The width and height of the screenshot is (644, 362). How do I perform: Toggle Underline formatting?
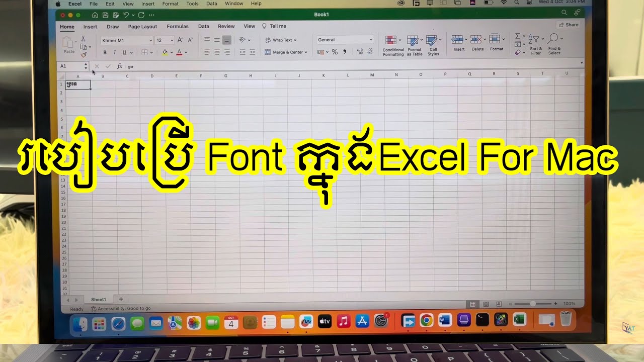click(124, 52)
